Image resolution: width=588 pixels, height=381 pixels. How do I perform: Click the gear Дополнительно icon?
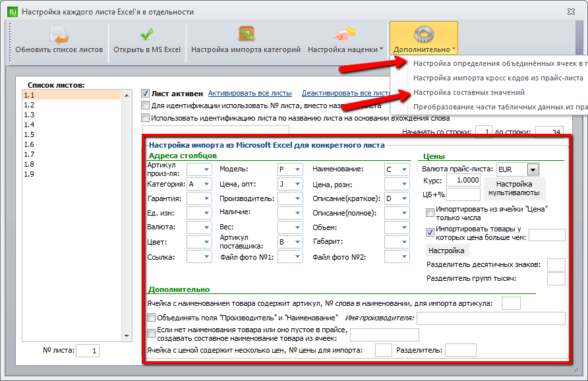pos(424,34)
